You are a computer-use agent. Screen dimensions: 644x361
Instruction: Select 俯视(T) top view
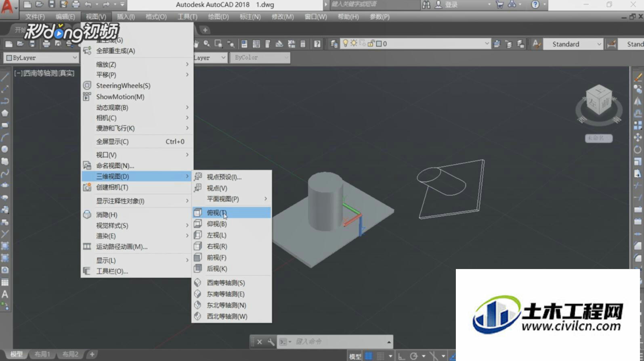pos(231,213)
